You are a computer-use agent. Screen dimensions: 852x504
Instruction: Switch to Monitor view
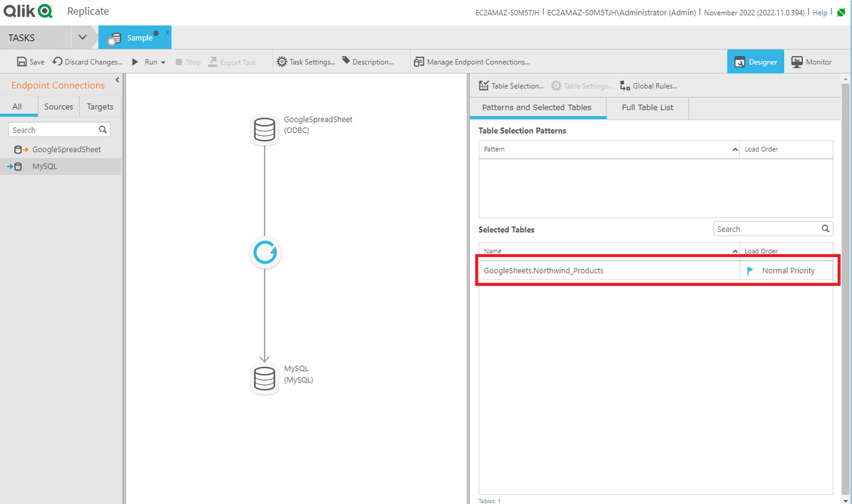pyautogui.click(x=811, y=62)
